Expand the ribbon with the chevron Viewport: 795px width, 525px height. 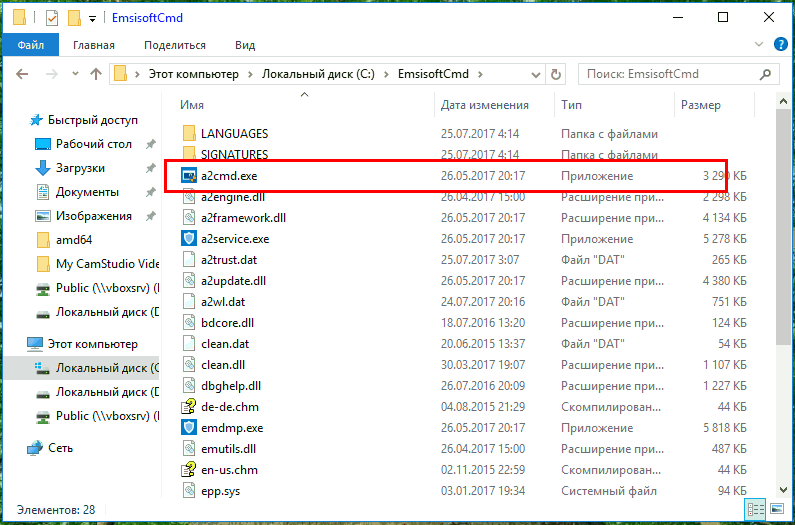pos(758,44)
